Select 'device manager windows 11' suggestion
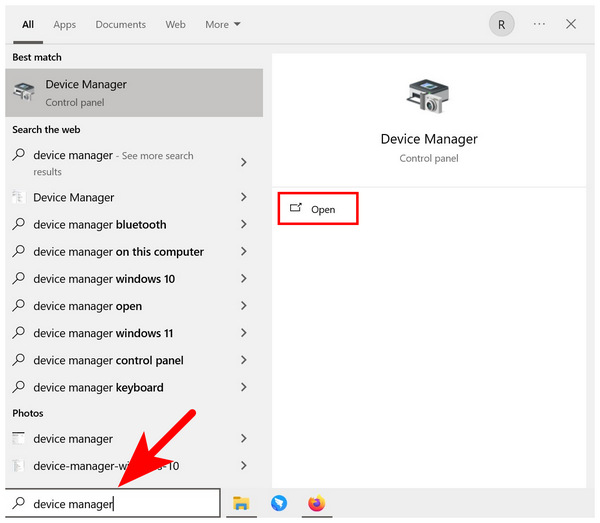600x523 pixels. [134, 333]
